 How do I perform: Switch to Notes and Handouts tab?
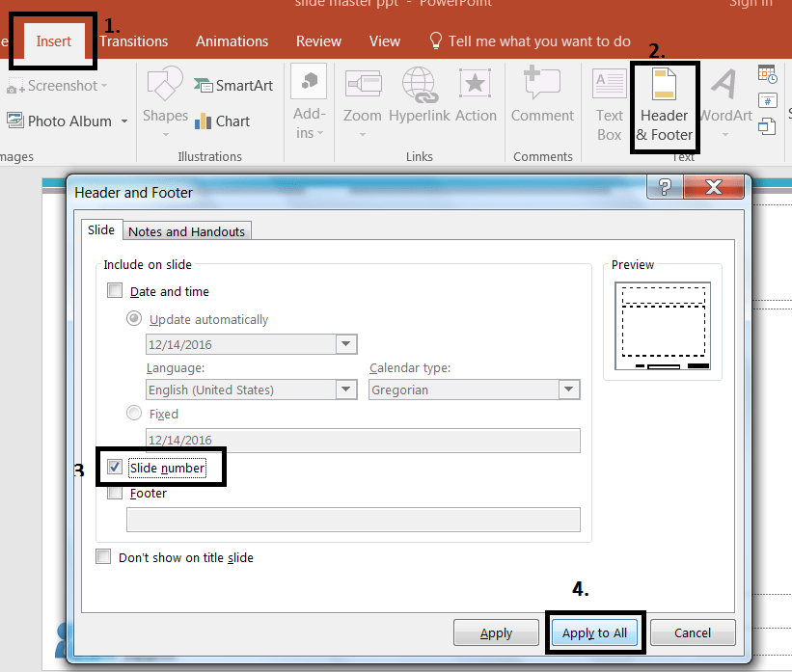point(186,230)
